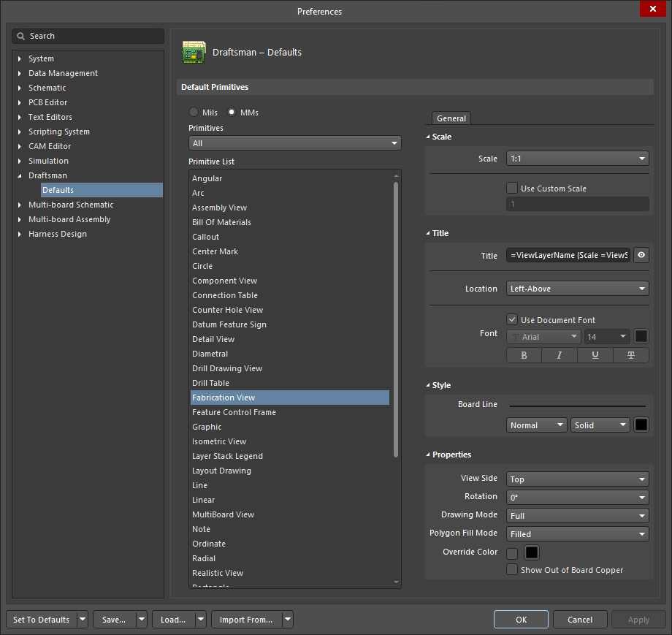672x635 pixels.
Task: Click the Set To Defaults button
Action: pyautogui.click(x=42, y=620)
